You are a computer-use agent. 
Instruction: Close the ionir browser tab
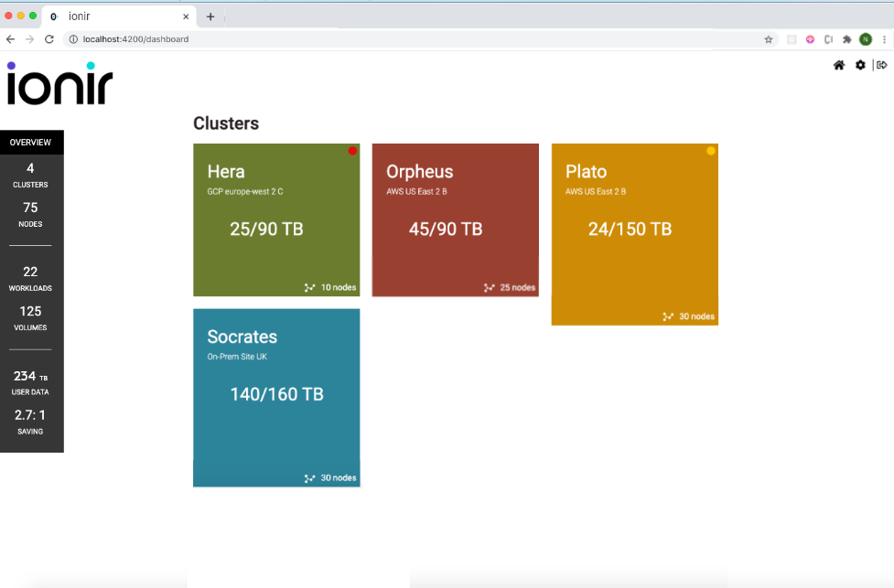point(186,16)
